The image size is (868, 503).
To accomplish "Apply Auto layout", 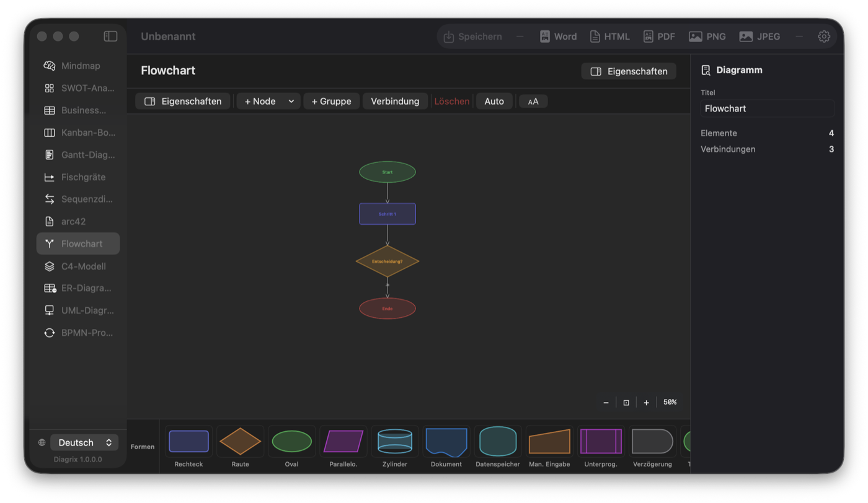I will (x=494, y=101).
